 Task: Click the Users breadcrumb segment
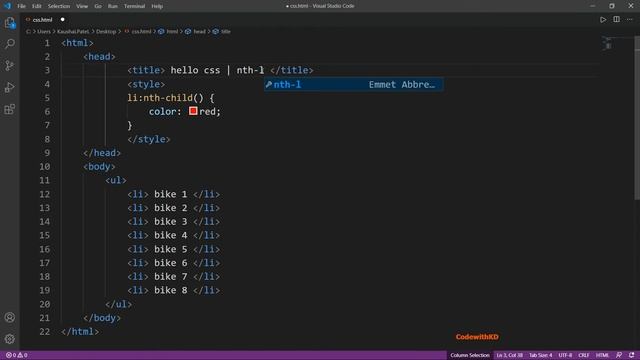44,31
